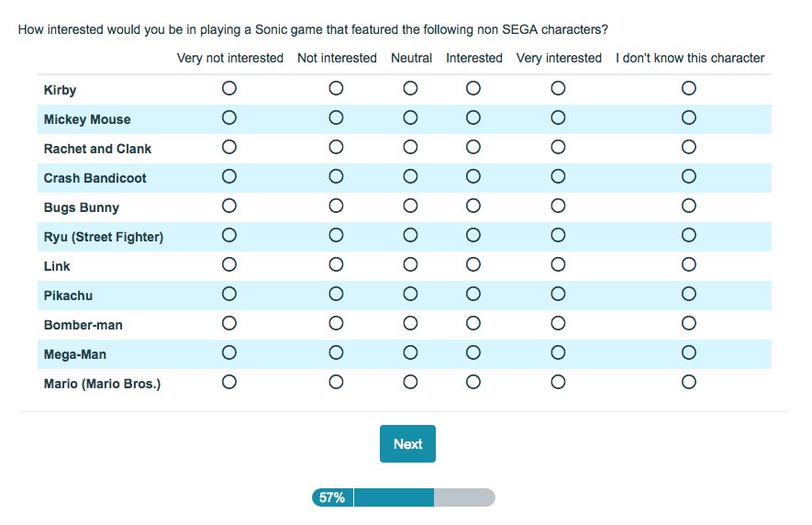
Task: Select Very interested for Mario (Mario Bros.)
Action: [x=558, y=382]
